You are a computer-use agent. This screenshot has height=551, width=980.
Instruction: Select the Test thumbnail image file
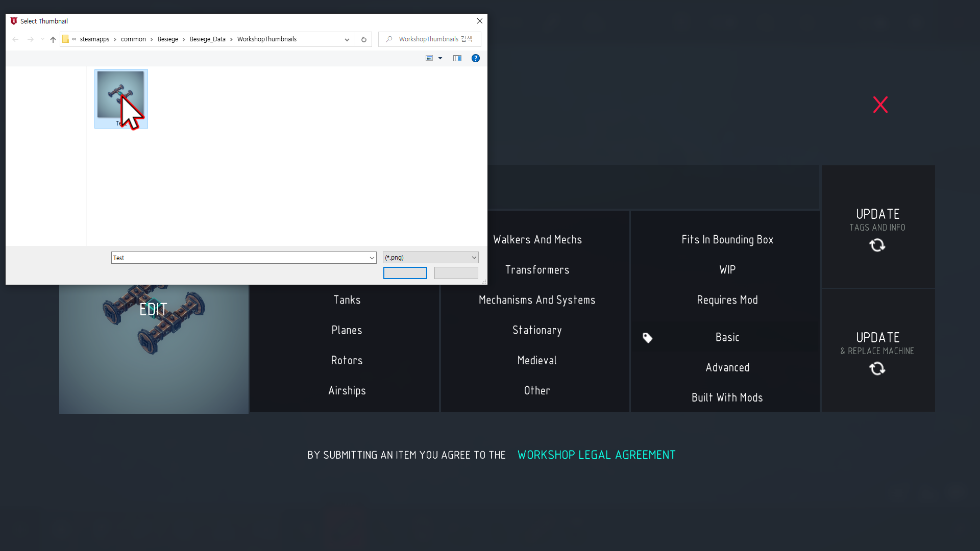tap(121, 99)
